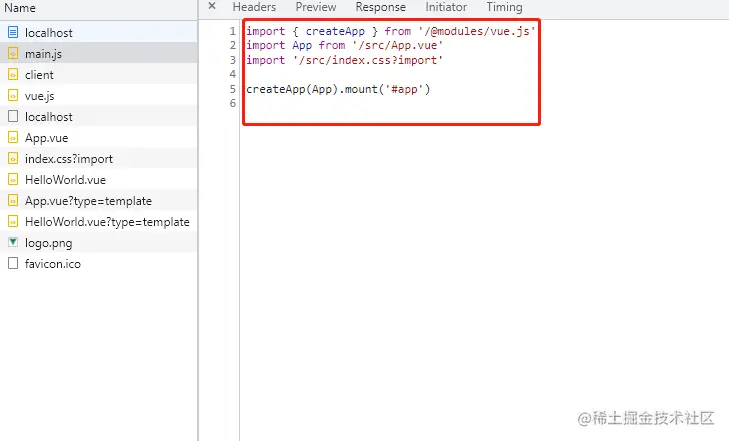Click line number 1 in the response gutter
Screen dimensions: 729x441
[x=232, y=31]
